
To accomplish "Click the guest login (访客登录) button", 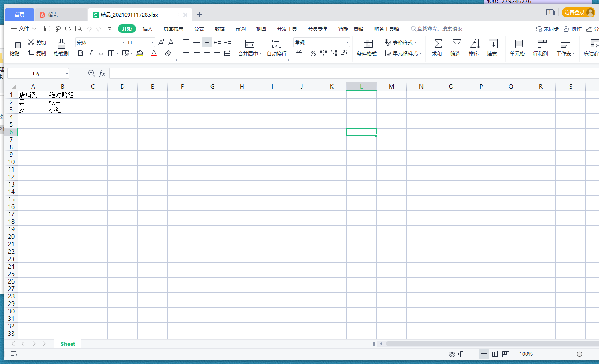I will tap(579, 12).
